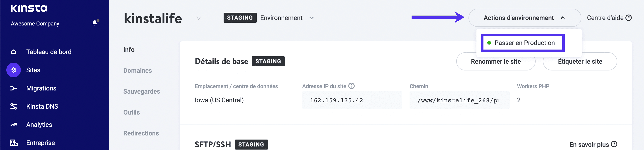Click the Workers PHP value 2

click(x=519, y=100)
